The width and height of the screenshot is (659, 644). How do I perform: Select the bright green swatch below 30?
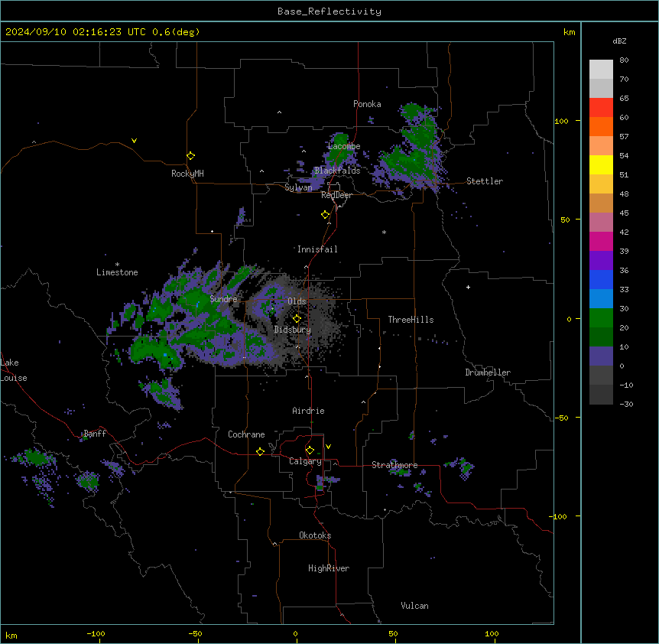pos(601,318)
